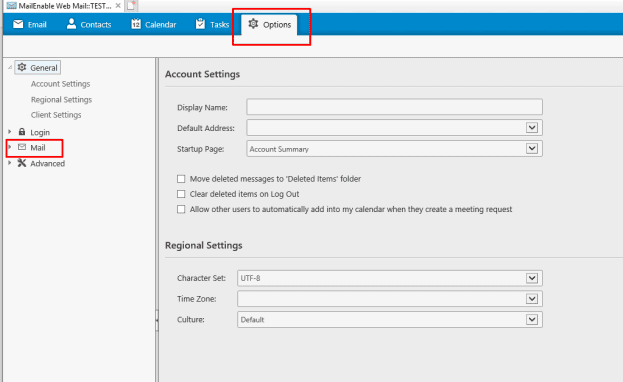Screen dimensions: 623x382
Task: Click the MailEnable browser tab favicon
Action: pos(12,6)
